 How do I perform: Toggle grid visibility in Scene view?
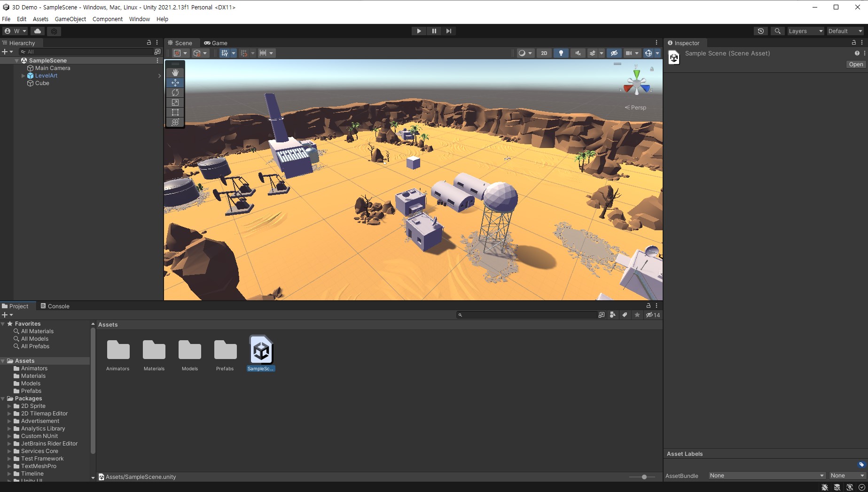coord(225,53)
